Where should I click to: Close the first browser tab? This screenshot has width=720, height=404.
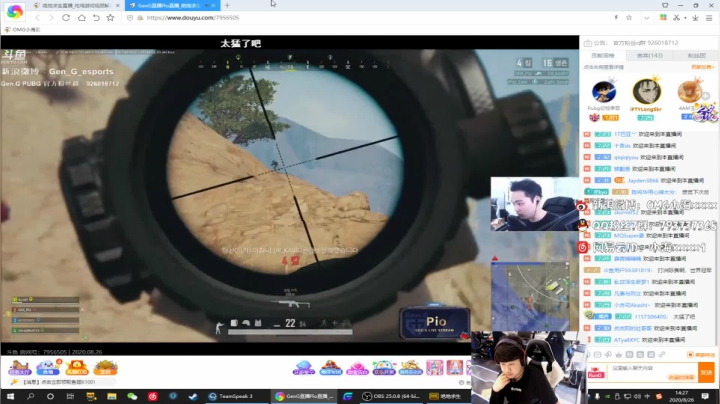tap(118, 6)
